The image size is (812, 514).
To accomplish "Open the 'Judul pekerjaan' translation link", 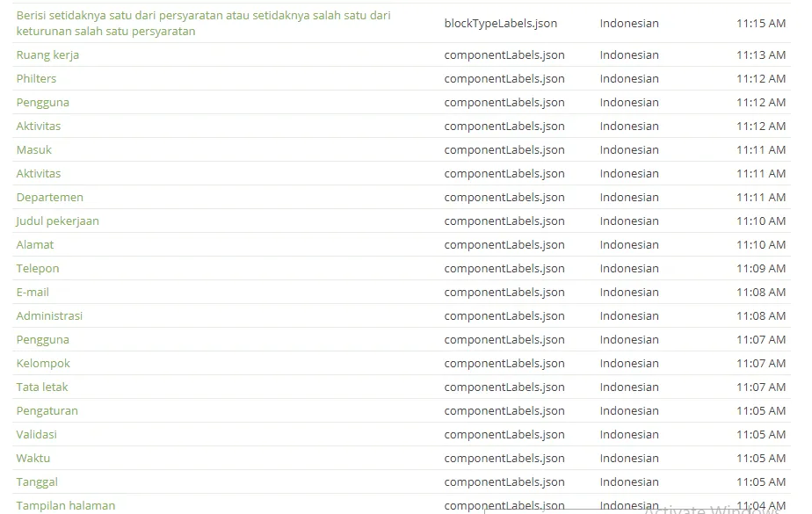I will [57, 221].
